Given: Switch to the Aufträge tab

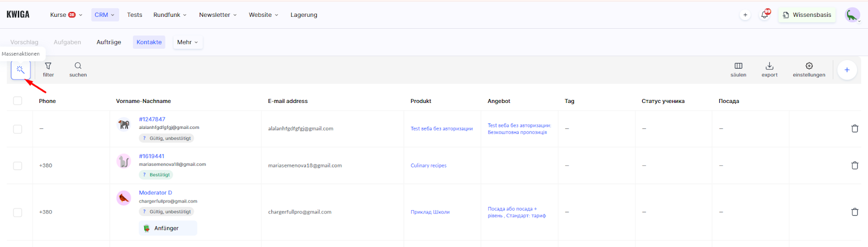Looking at the screenshot, I should [108, 42].
